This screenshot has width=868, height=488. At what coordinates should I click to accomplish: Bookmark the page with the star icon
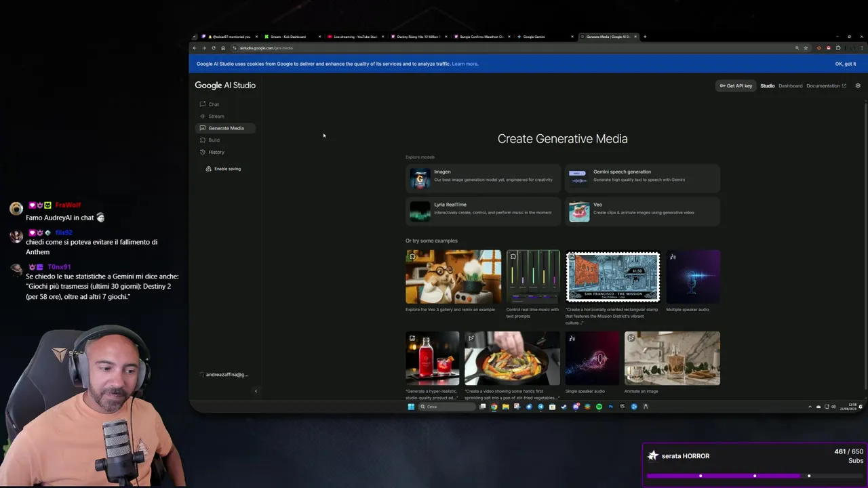click(806, 48)
